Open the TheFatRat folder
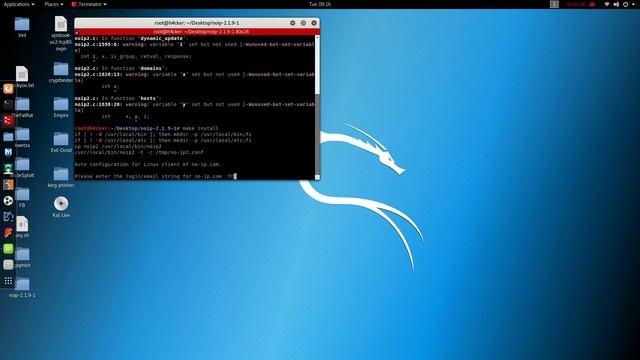Screen dimensions: 640x360 click(x=23, y=104)
